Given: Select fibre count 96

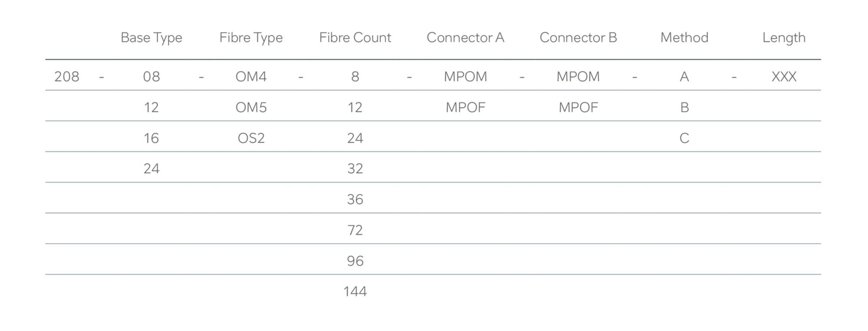Looking at the screenshot, I should (355, 261).
